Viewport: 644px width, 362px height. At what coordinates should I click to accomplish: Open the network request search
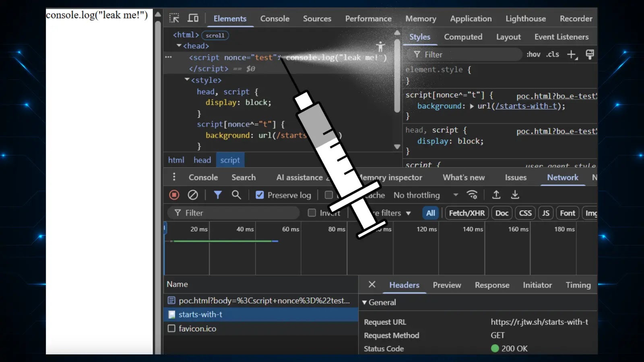236,195
